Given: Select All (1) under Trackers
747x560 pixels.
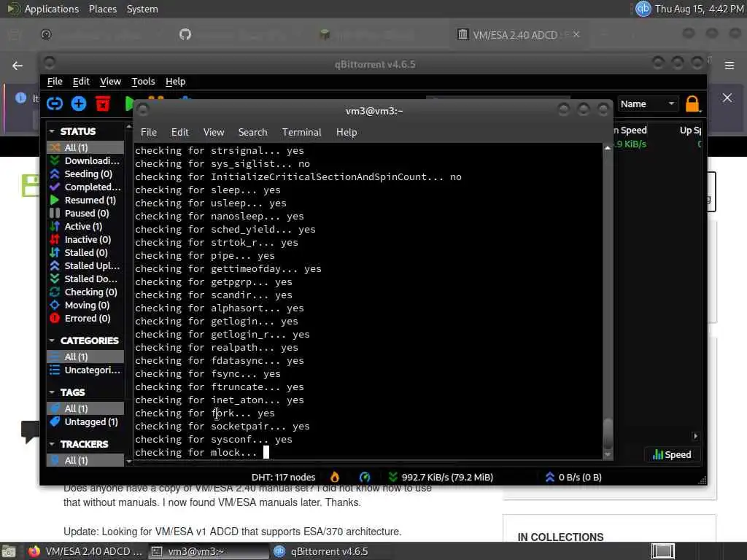Looking at the screenshot, I should (85, 461).
